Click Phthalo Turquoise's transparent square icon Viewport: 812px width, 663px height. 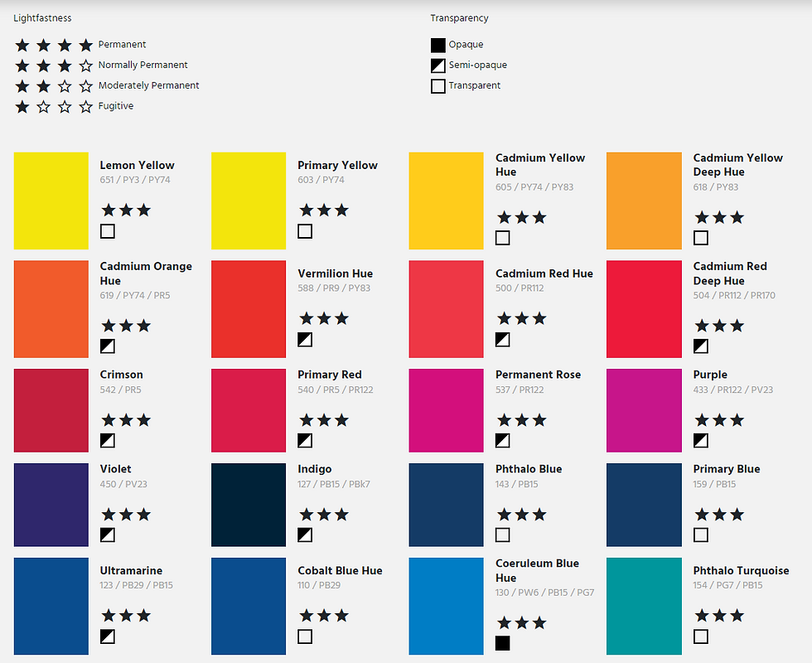(701, 636)
